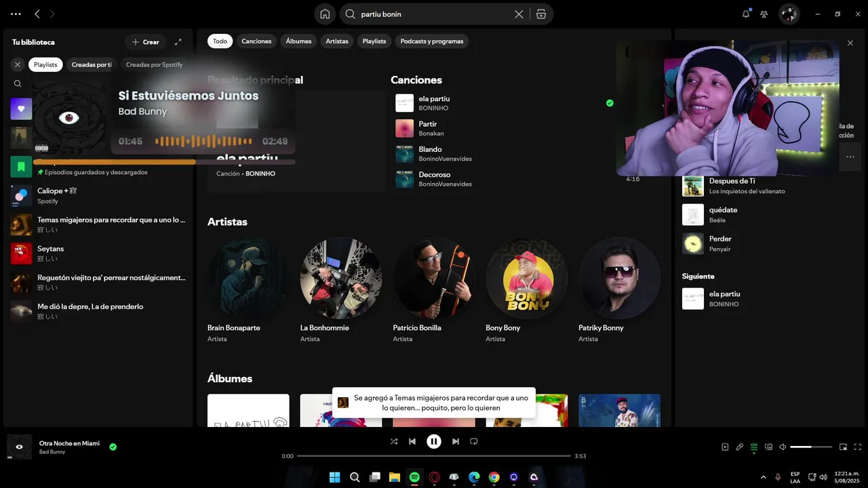Search in your library magnifier icon
Screen dimensions: 868x488
pyautogui.click(x=18, y=84)
